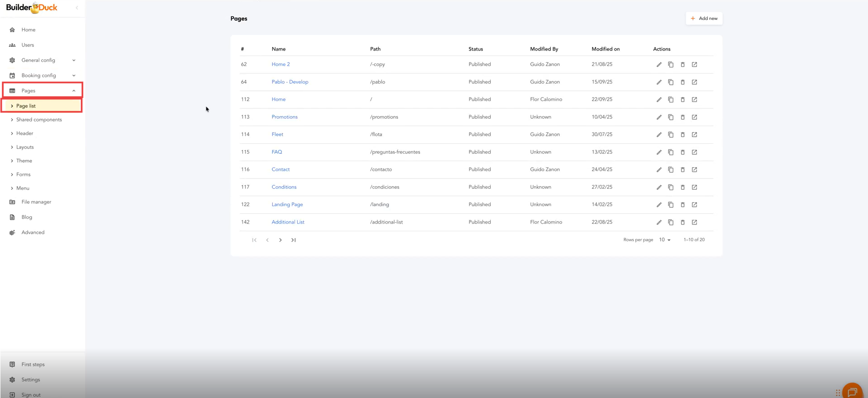Click the trash icon for Additional List
The height and width of the screenshot is (398, 868).
point(682,222)
